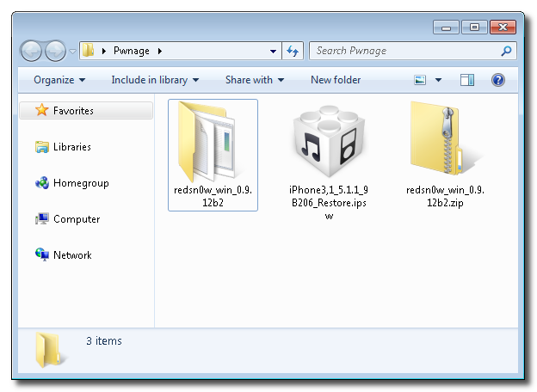Click Pwnage in the address breadcrumb
537x392 pixels.
click(131, 51)
